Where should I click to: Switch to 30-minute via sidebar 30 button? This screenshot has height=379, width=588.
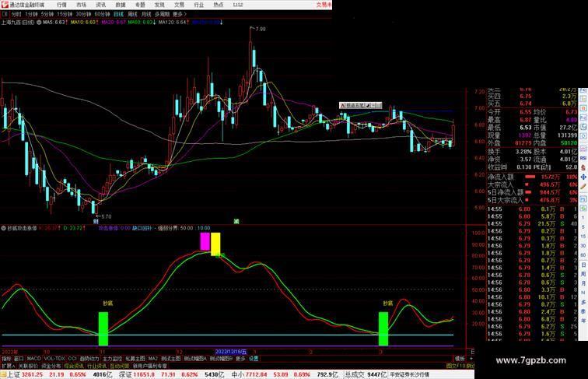583,246
